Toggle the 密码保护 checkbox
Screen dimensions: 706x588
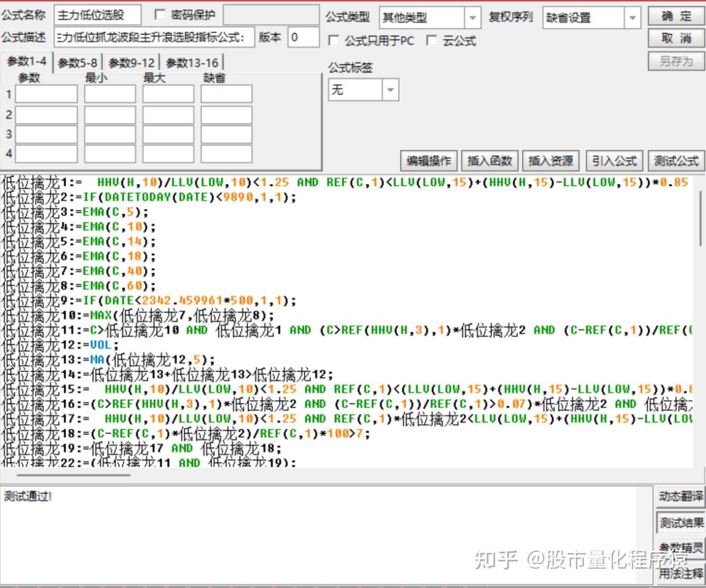click(160, 15)
